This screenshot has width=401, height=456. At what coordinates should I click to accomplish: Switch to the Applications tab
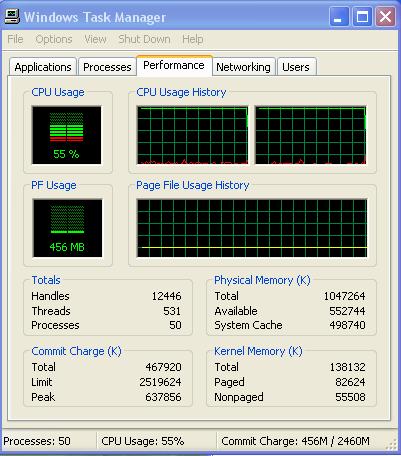point(43,67)
